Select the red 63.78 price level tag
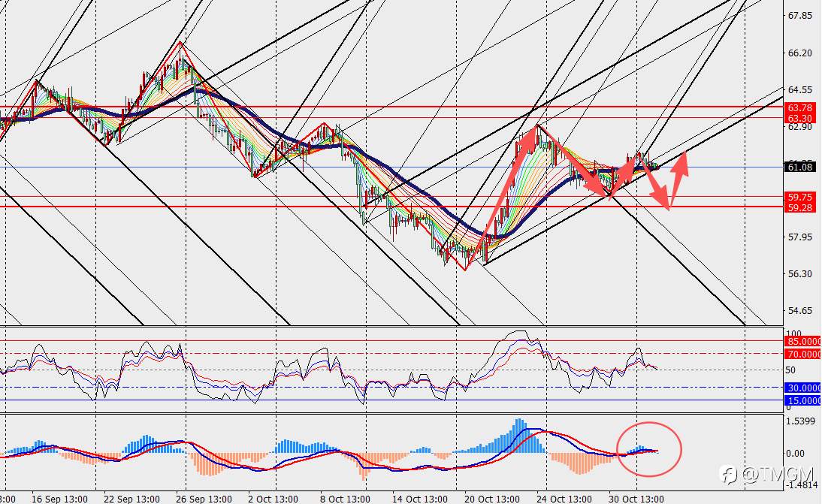The height and width of the screenshot is (504, 822). [x=800, y=108]
